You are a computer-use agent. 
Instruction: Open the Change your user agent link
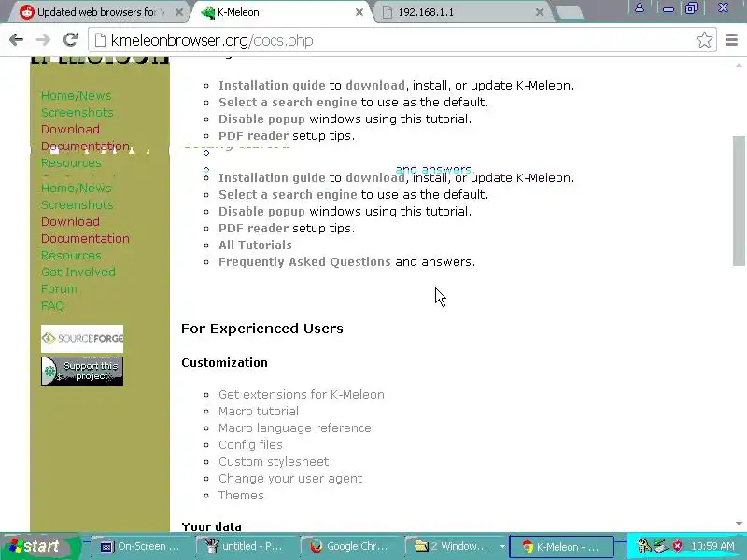point(290,479)
